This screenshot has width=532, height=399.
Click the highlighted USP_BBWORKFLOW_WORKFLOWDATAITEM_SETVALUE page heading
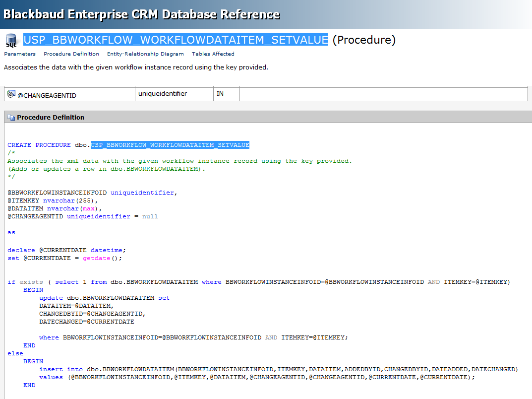click(x=176, y=40)
